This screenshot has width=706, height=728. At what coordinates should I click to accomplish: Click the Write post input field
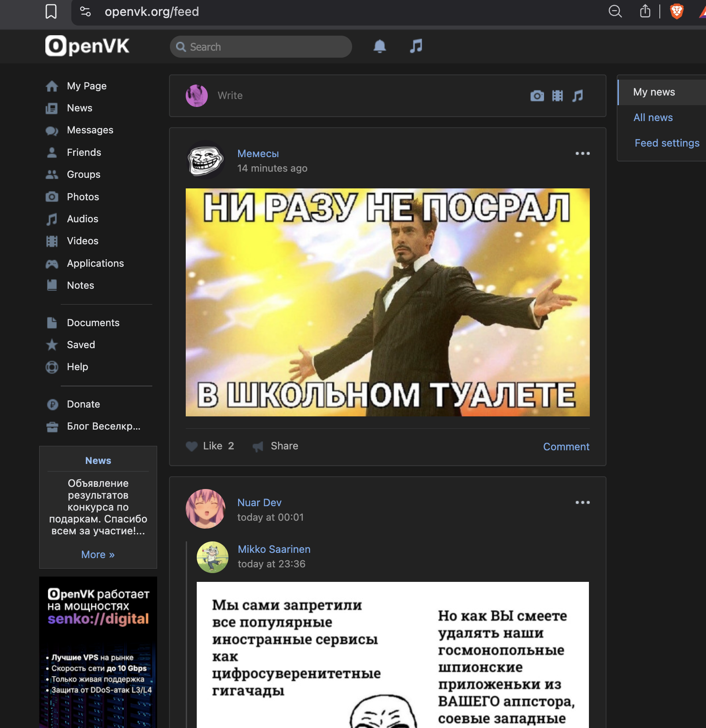coord(370,96)
